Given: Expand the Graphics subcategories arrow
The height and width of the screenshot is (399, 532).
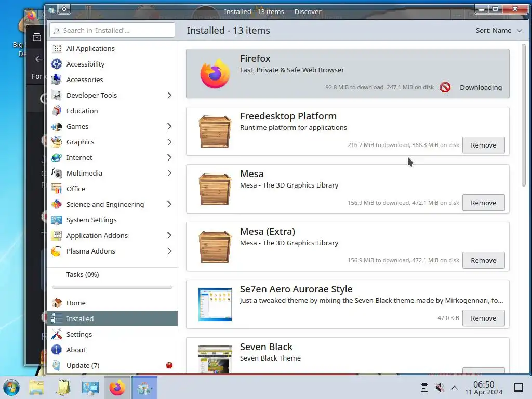Looking at the screenshot, I should pyautogui.click(x=169, y=142).
